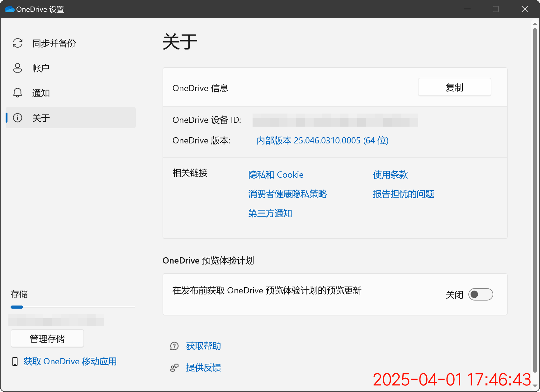Image resolution: width=540 pixels, height=392 pixels.
Task: Click the scrollbar down arrow
Action: [x=535, y=386]
